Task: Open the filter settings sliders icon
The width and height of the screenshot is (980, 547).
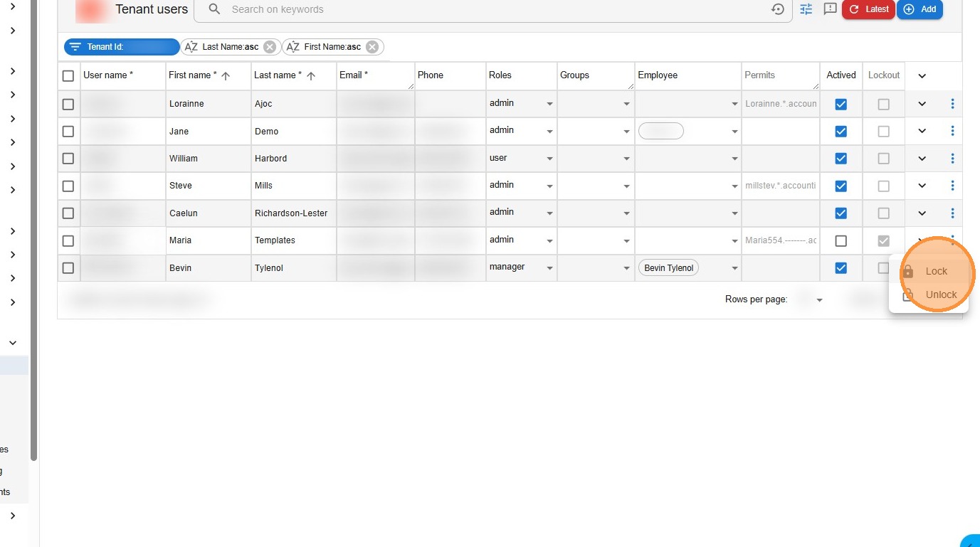Action: [x=806, y=9]
